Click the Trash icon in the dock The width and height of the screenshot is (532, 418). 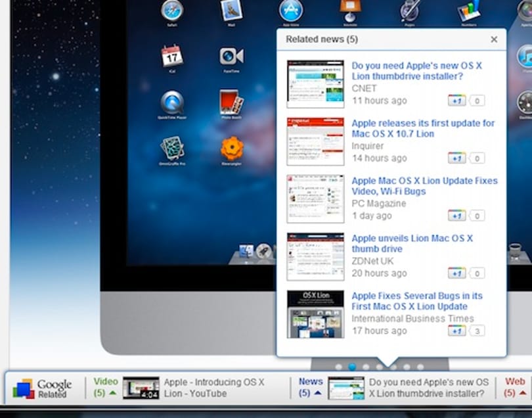(x=515, y=251)
